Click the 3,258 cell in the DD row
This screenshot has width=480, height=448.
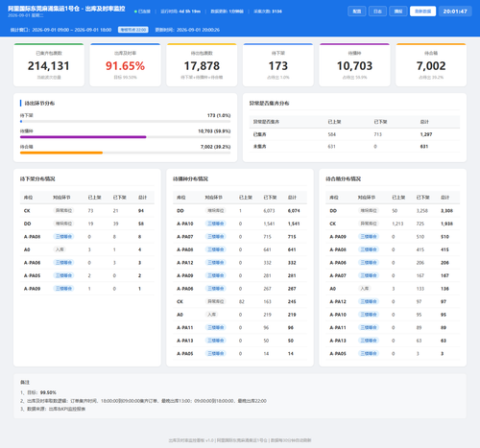(422, 211)
